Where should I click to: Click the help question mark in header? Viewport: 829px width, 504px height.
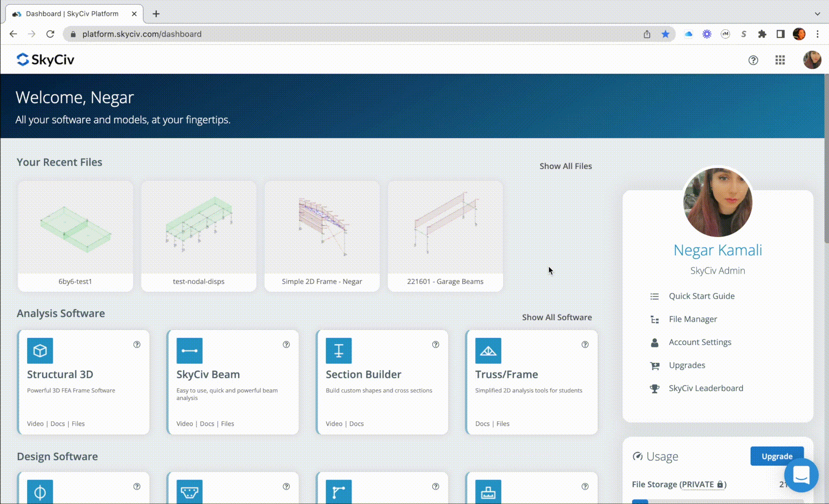(x=753, y=60)
